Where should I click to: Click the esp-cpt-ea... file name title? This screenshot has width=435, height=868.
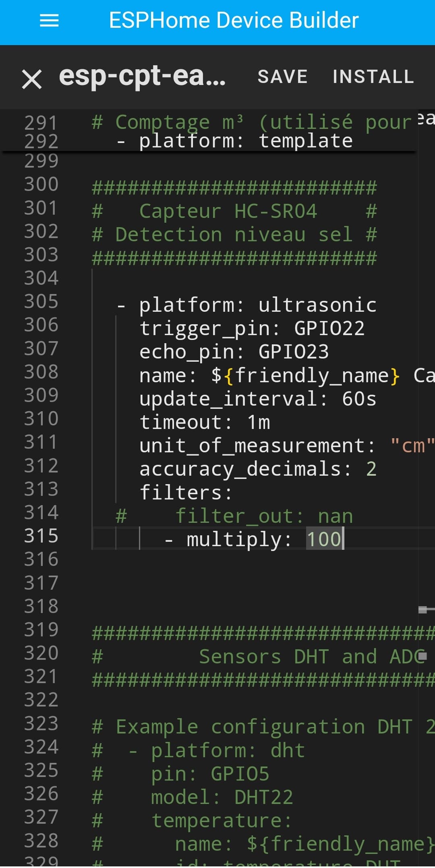click(142, 76)
